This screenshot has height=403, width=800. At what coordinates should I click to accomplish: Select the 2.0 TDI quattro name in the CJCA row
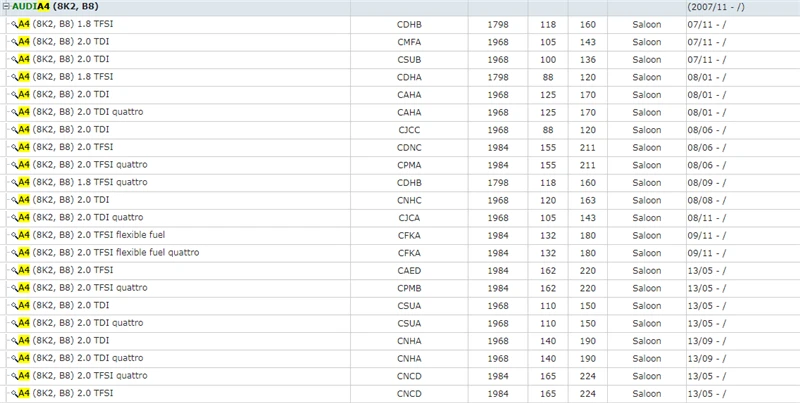click(81, 217)
